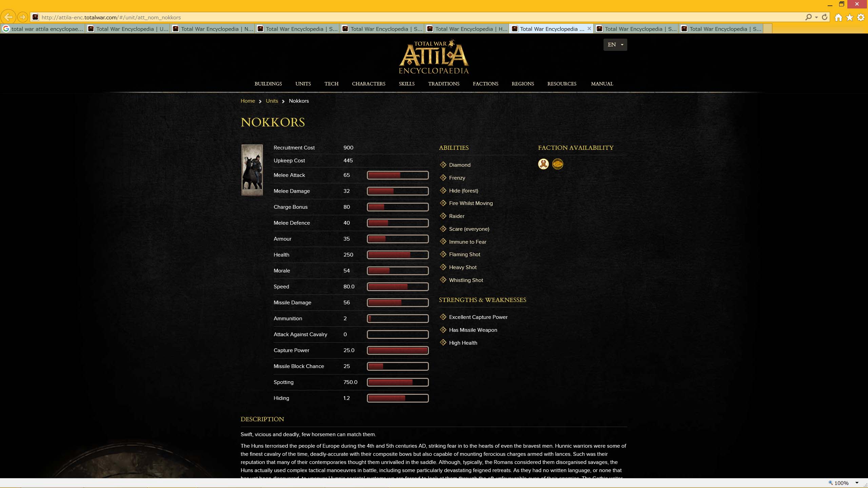This screenshot has width=868, height=488.
Task: Open the blank new tab button
Action: point(768,29)
